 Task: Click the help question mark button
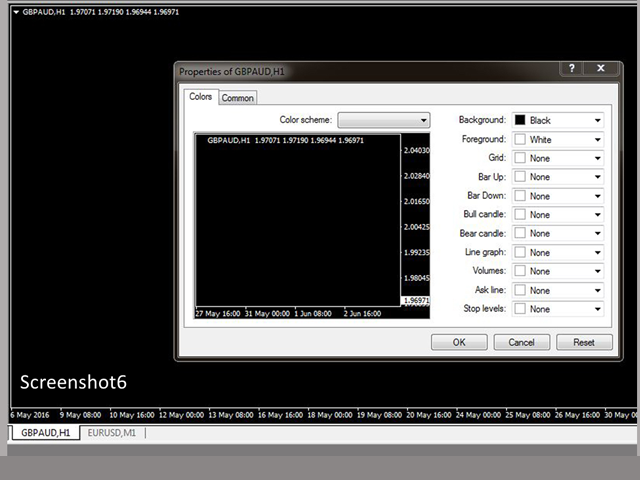[x=572, y=69]
